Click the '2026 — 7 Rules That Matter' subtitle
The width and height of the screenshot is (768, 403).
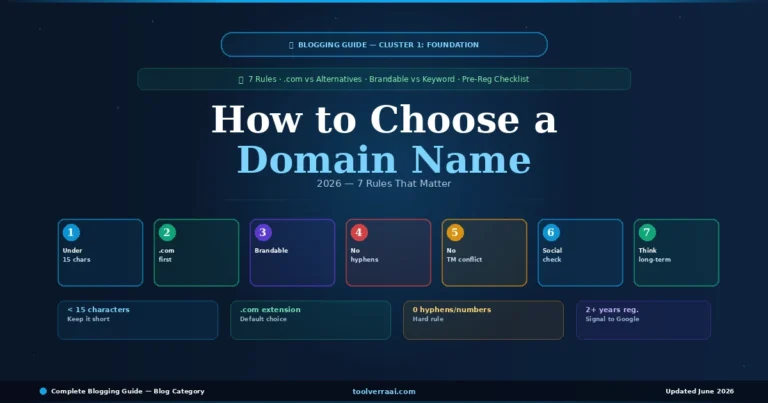tap(384, 184)
